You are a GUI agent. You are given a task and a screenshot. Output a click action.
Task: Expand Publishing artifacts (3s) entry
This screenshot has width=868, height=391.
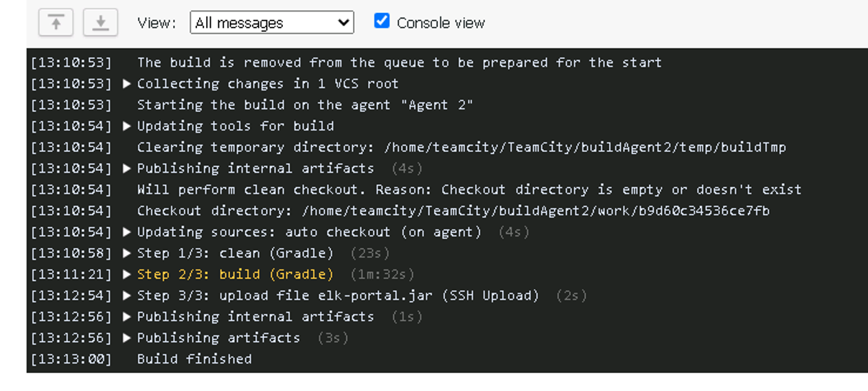point(127,338)
